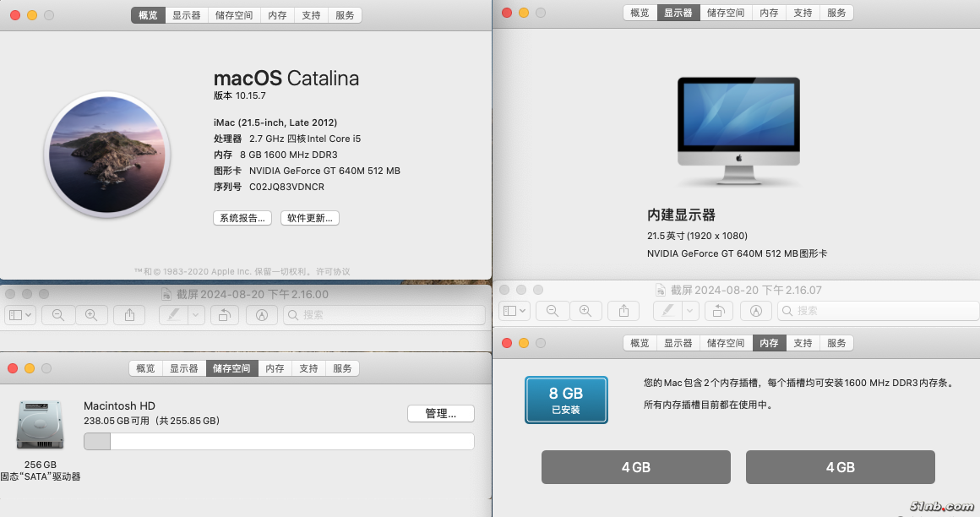The width and height of the screenshot is (980, 517).
Task: Open 服务 tab in the 内建显示器 window
Action: (836, 13)
